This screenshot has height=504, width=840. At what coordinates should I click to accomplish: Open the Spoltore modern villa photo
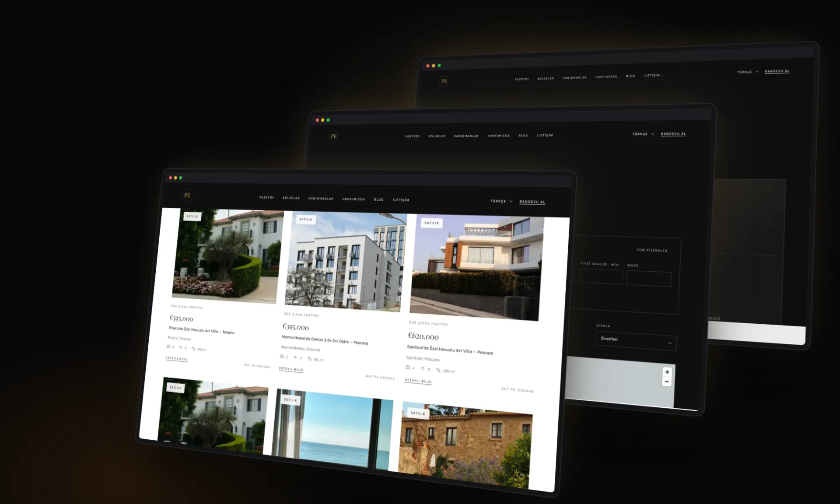coord(477,268)
